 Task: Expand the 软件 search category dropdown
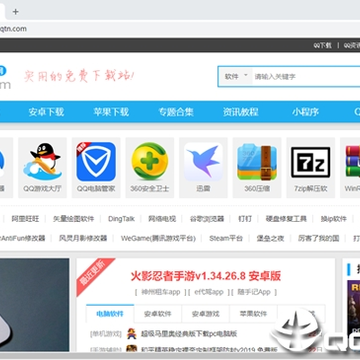pyautogui.click(x=236, y=76)
